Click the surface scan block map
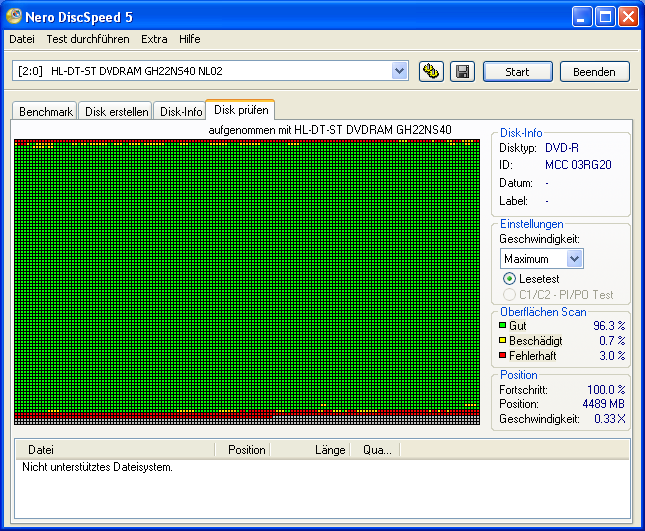Screen dimensions: 645x531 pyautogui.click(x=247, y=282)
